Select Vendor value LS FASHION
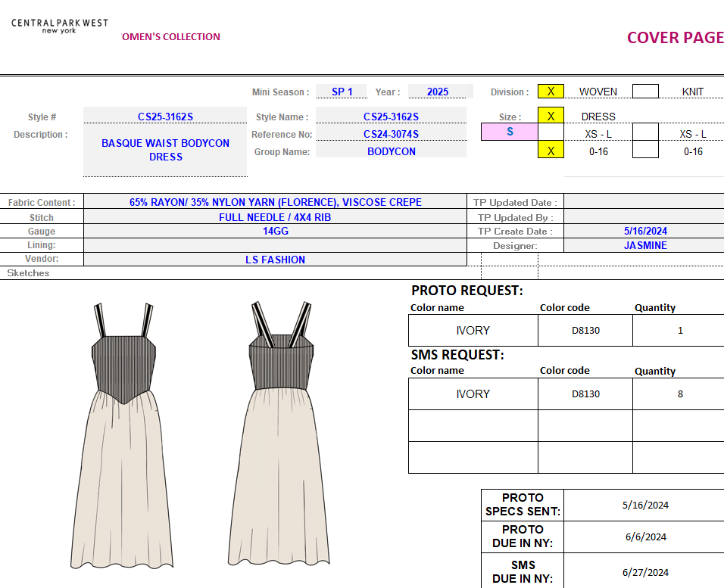The image size is (724, 588). (275, 260)
